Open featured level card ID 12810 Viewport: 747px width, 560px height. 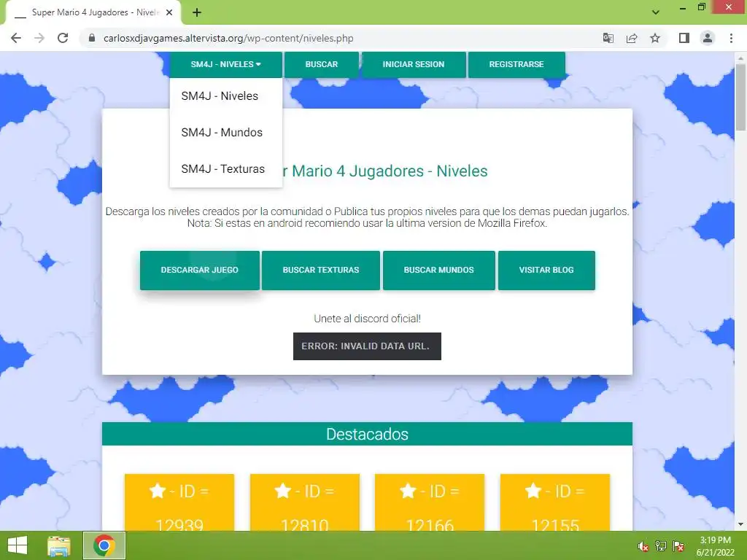(304, 502)
